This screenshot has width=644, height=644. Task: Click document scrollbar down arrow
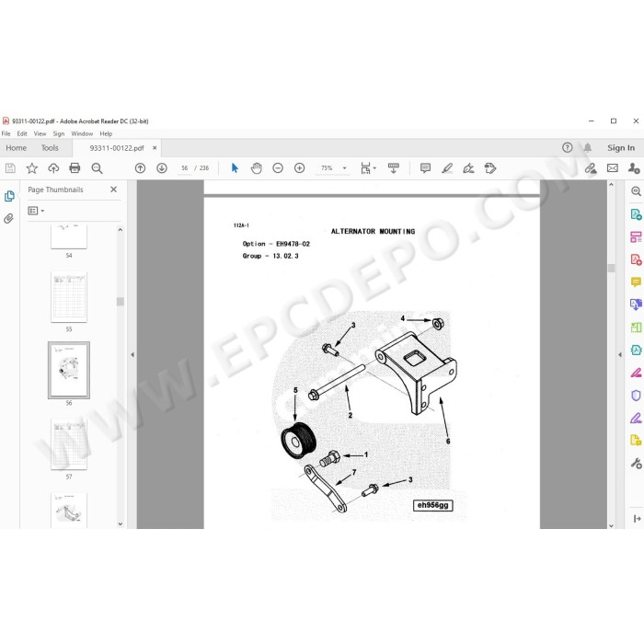tap(611, 525)
